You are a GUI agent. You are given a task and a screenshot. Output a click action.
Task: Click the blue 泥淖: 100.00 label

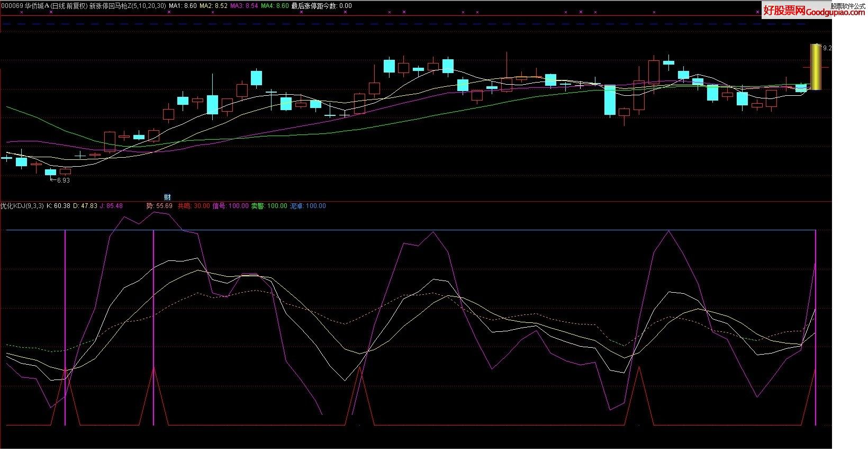coord(308,206)
